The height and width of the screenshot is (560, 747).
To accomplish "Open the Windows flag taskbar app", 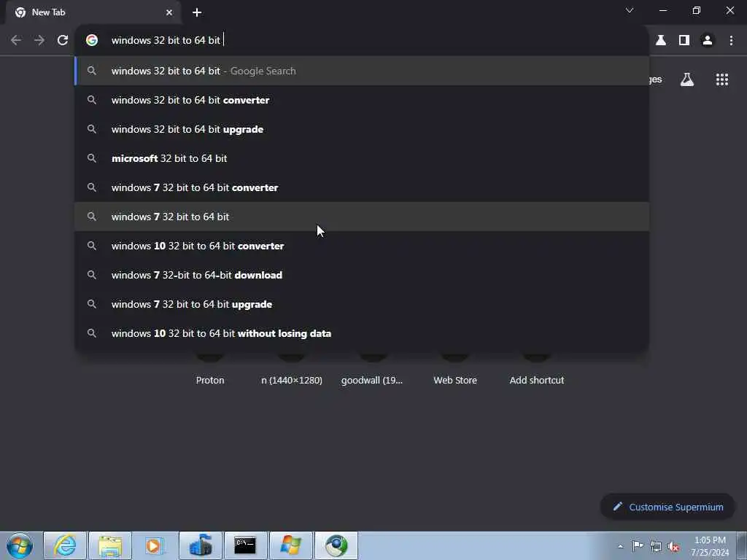I will pos(290,545).
